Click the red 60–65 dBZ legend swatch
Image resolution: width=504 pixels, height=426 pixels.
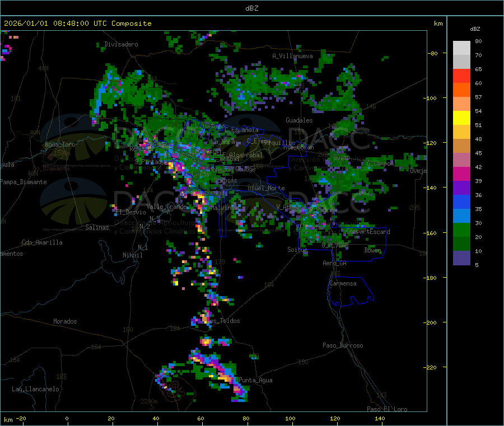tap(461, 76)
